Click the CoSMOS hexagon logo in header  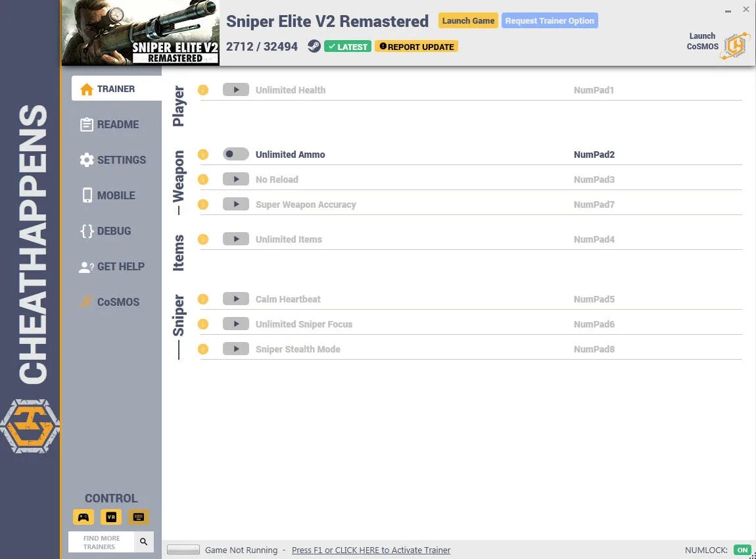(735, 46)
